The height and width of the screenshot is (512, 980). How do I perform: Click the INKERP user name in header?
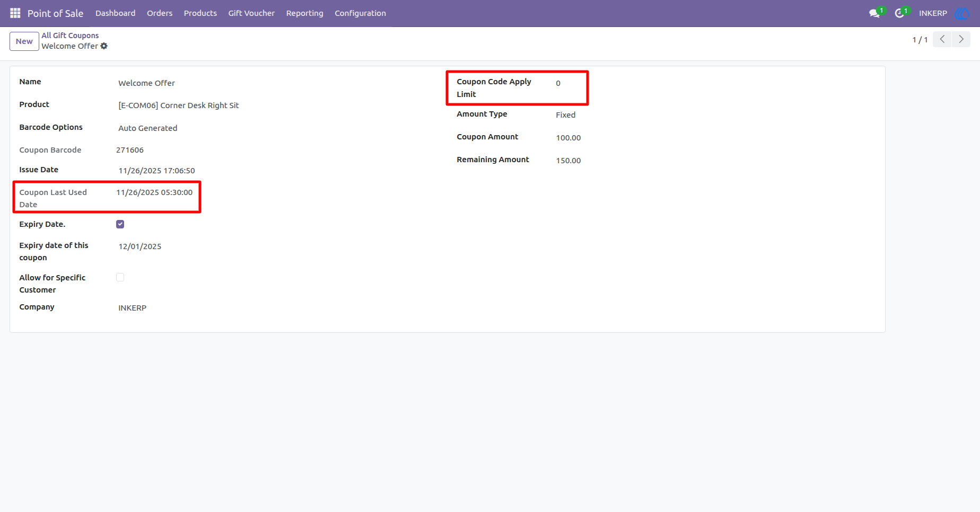pyautogui.click(x=933, y=13)
